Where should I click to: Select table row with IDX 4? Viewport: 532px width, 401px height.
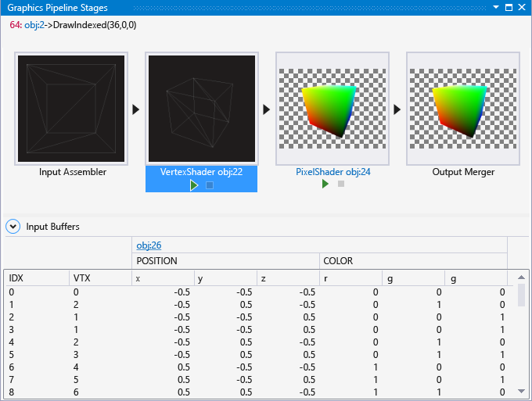point(259,342)
